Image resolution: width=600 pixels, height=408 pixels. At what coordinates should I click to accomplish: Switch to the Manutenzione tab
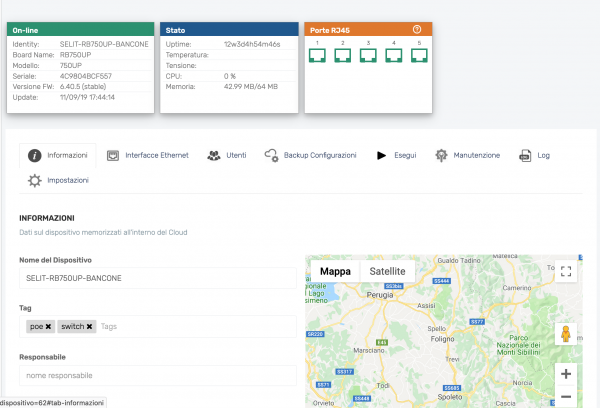(468, 155)
